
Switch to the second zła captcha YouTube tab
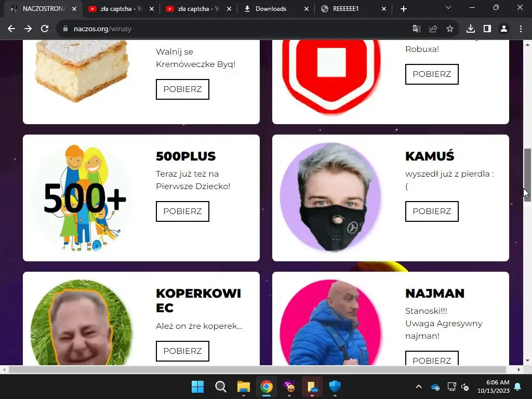click(x=198, y=9)
